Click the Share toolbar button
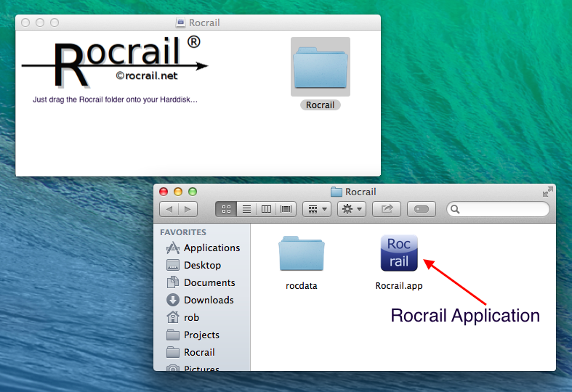 point(387,209)
